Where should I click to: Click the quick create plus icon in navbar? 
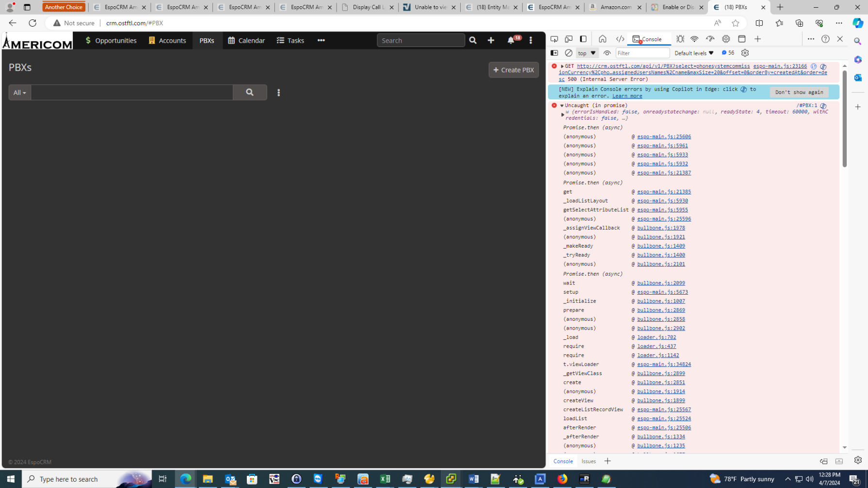pyautogui.click(x=491, y=41)
